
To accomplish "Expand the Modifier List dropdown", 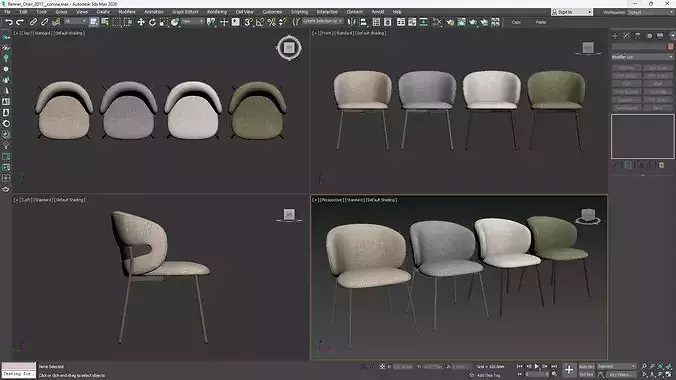I will pos(642,57).
